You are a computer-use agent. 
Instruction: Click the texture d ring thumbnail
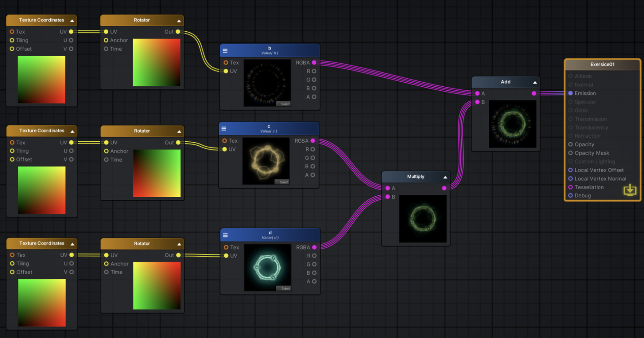coord(267,267)
